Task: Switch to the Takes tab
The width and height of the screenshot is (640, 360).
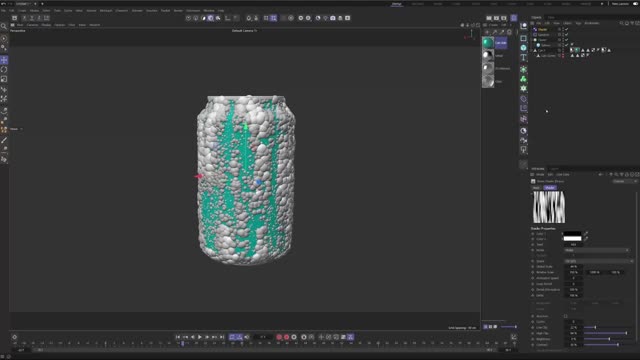Action: click(551, 17)
